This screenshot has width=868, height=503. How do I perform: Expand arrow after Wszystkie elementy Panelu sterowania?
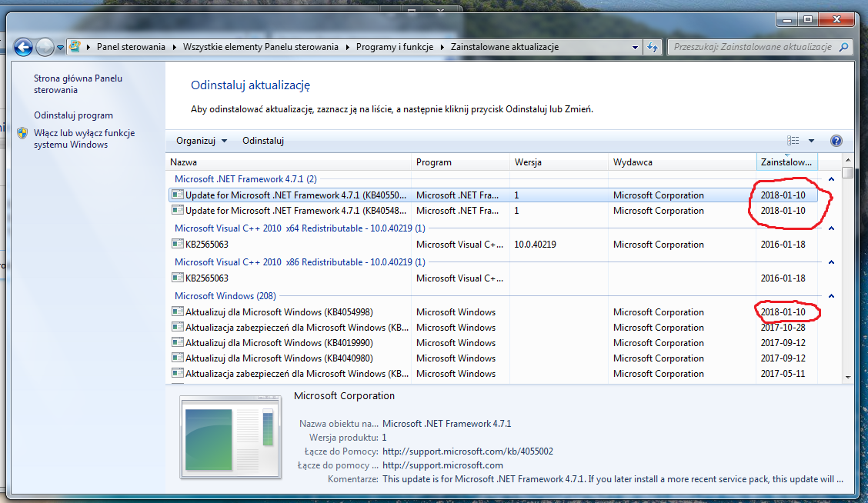click(x=347, y=47)
